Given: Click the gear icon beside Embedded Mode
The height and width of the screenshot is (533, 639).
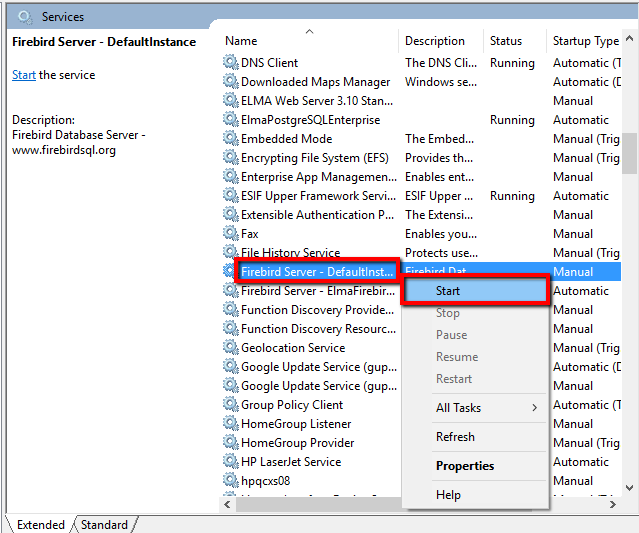Looking at the screenshot, I should (x=231, y=139).
